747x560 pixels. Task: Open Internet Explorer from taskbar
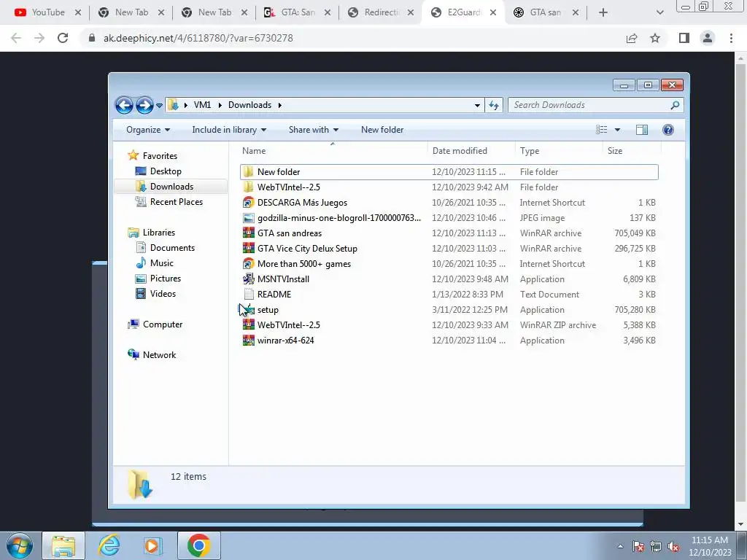click(109, 545)
